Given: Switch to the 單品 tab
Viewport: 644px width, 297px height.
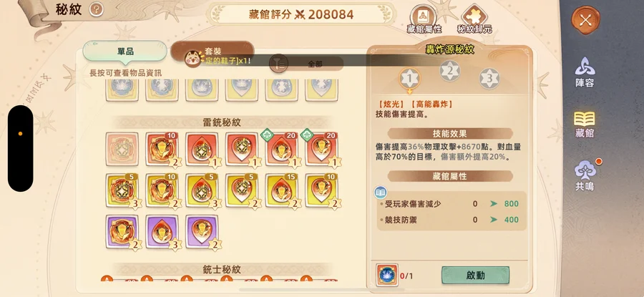Looking at the screenshot, I should click(125, 52).
